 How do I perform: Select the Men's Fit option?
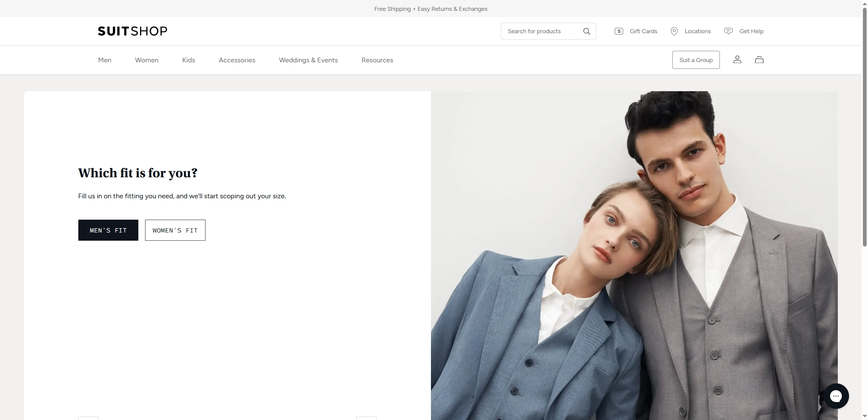point(108,230)
